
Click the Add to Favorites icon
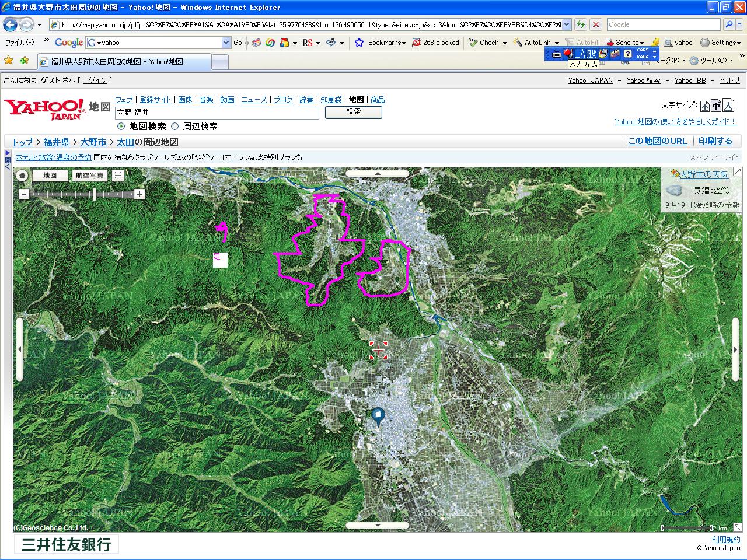24,61
